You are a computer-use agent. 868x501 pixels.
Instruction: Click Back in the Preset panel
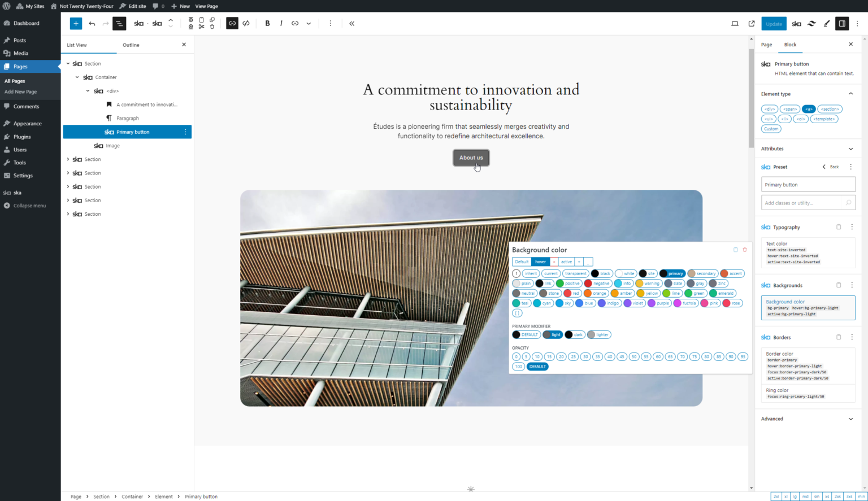tap(831, 167)
